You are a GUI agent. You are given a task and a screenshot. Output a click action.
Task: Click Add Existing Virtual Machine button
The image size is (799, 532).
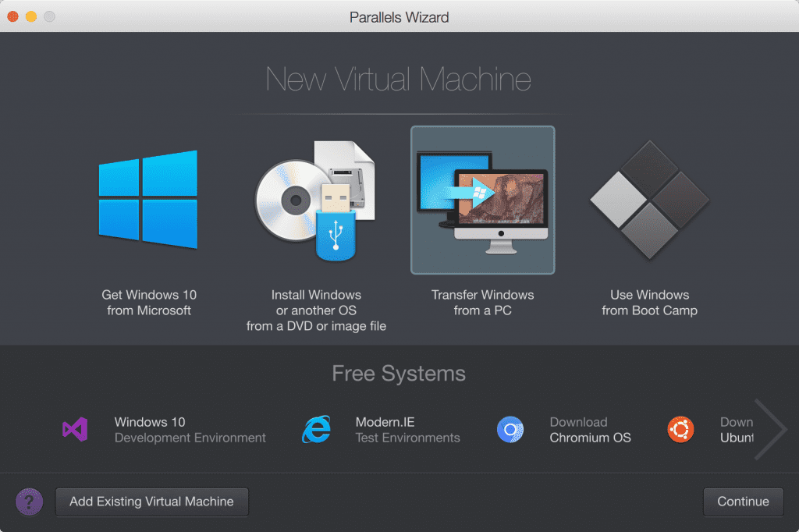(151, 502)
